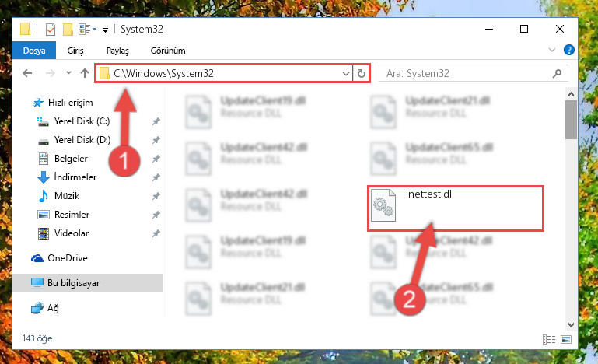Viewport: 598px width, 364px height.
Task: Click the New folder icon in quick access toolbar
Action: [x=68, y=29]
